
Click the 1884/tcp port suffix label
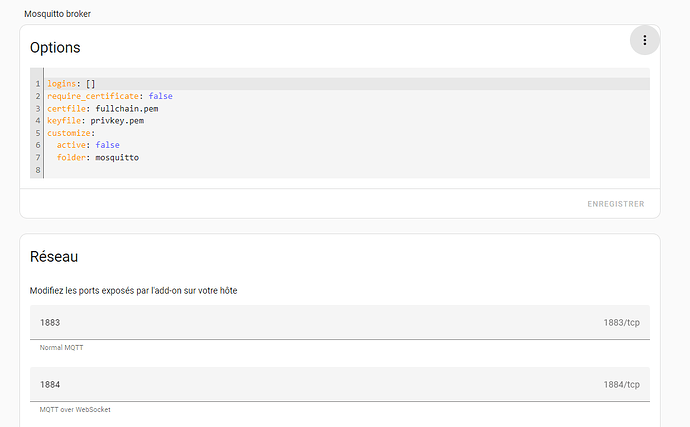[x=621, y=385]
